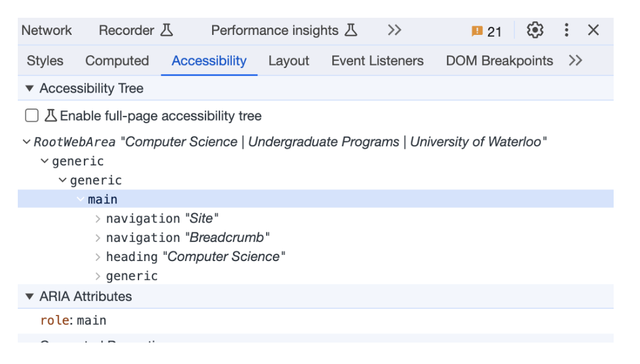The height and width of the screenshot is (364, 640).
Task: Open the three-dot customize menu
Action: pos(566,30)
